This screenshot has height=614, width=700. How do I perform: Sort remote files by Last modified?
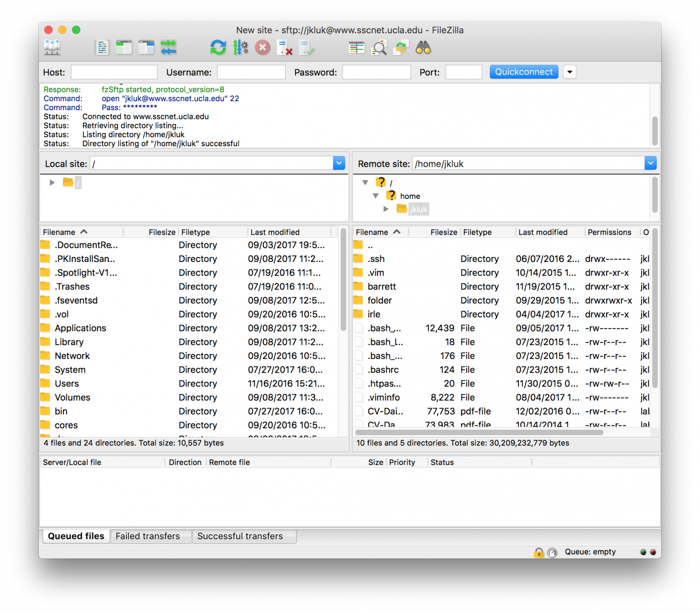coord(543,232)
